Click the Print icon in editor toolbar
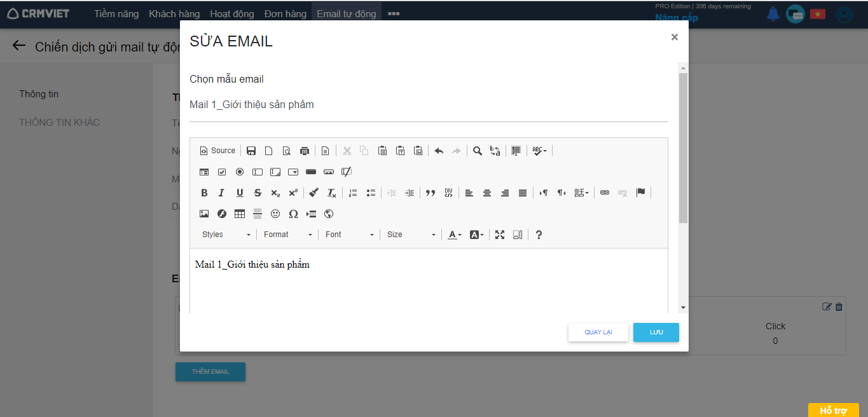This screenshot has height=417, width=868. tap(305, 151)
